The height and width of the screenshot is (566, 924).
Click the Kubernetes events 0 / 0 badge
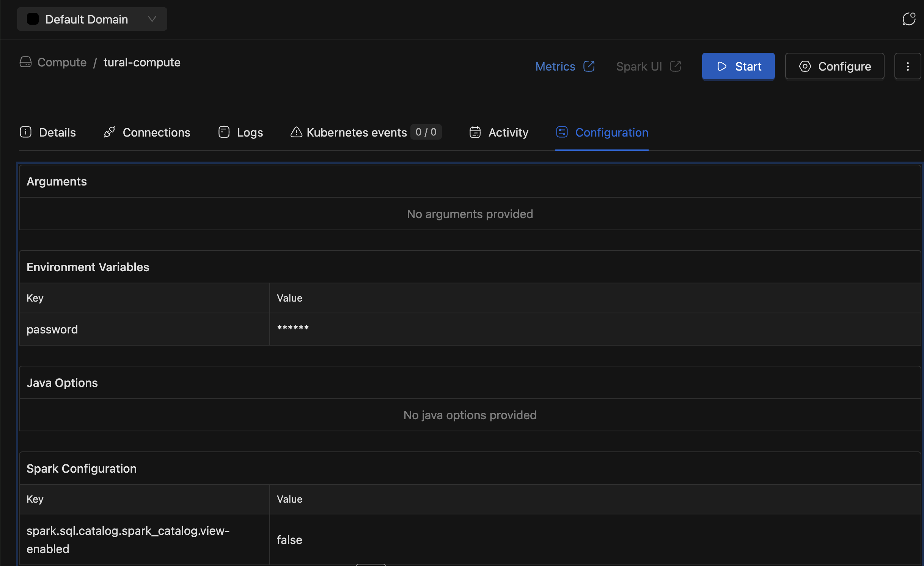pyautogui.click(x=426, y=132)
